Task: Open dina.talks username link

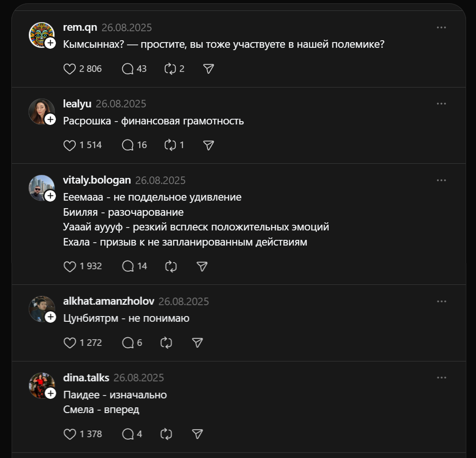Action: [86, 378]
